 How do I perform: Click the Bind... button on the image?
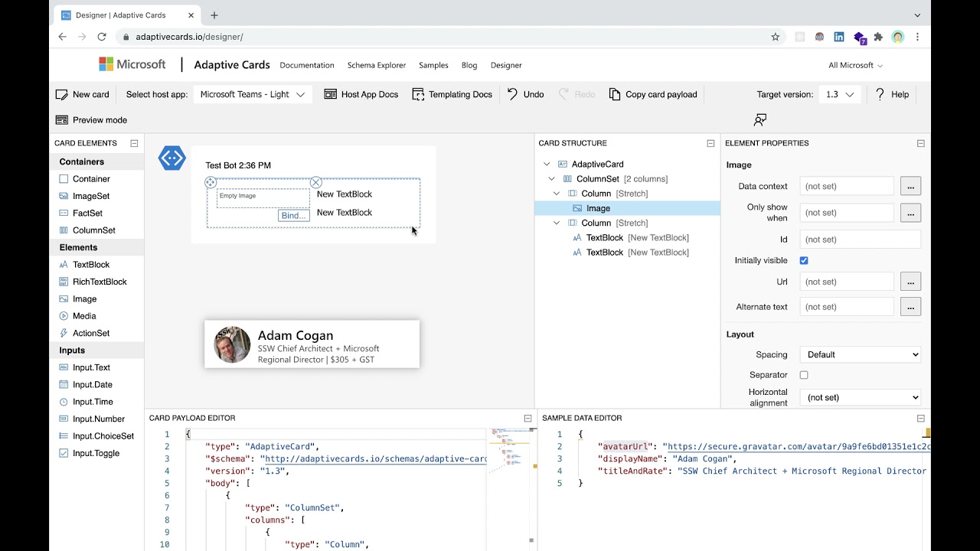[x=293, y=216]
